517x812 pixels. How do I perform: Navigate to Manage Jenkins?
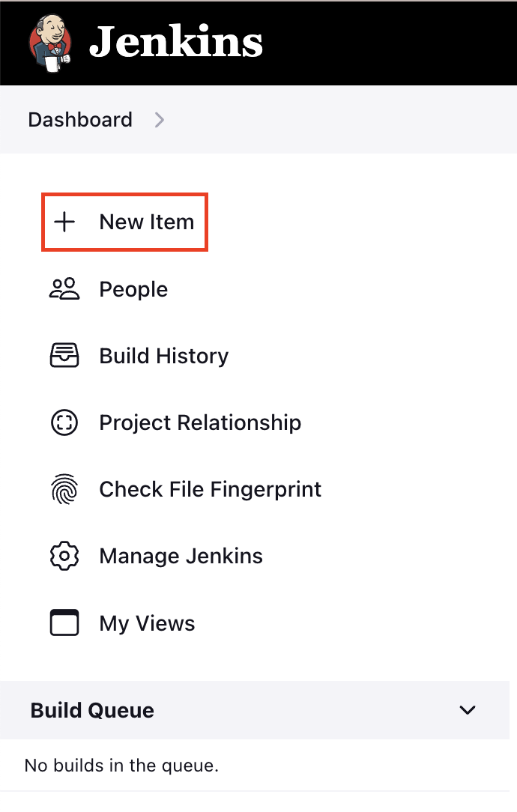click(181, 555)
